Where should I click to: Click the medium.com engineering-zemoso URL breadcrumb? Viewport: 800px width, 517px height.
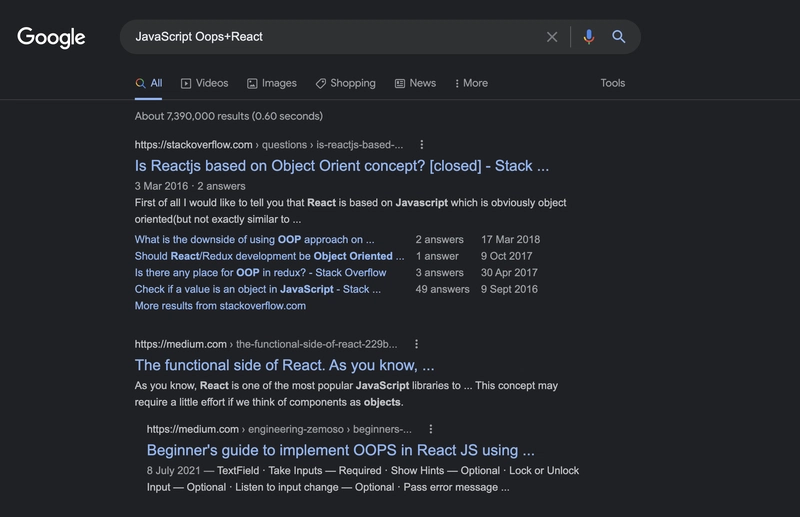279,429
